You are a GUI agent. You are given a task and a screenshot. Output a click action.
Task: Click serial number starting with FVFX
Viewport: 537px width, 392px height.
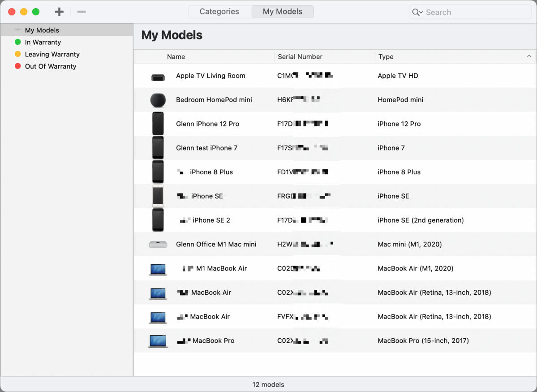tap(302, 317)
